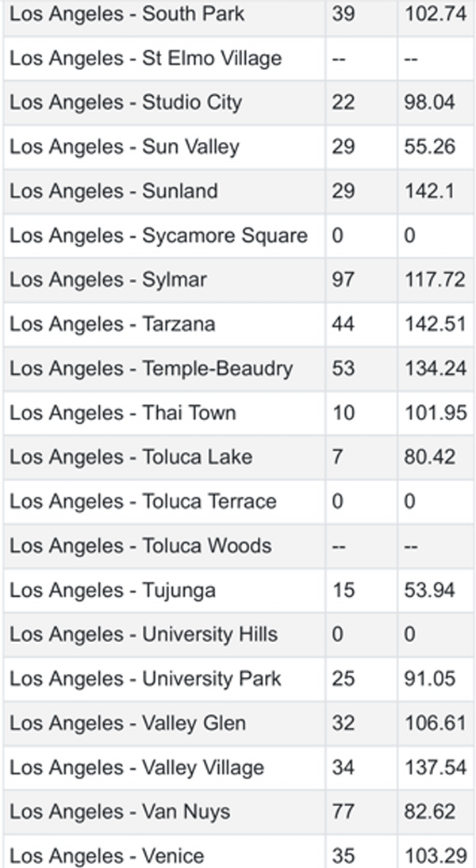
Task: Click the Studio City rate value 98.04
Action: coord(429,103)
